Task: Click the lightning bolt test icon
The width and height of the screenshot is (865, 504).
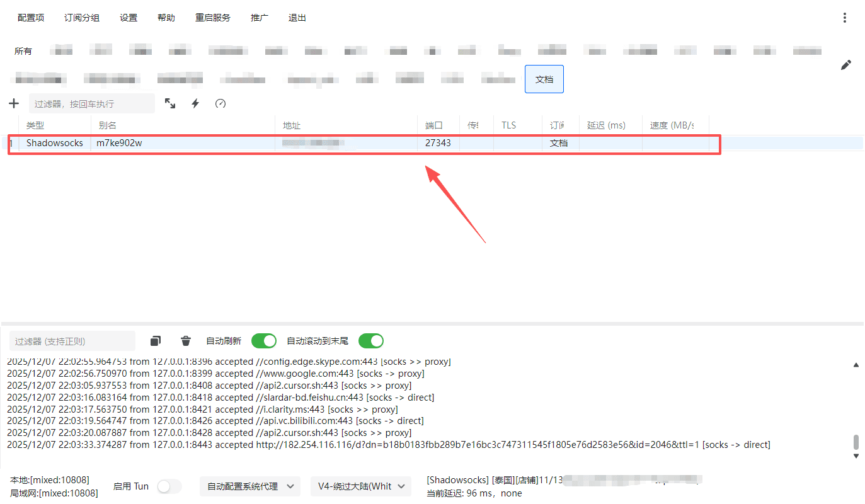Action: tap(195, 103)
